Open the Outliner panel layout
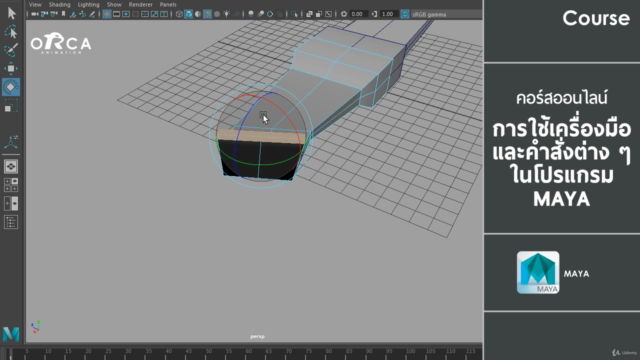This screenshot has height=360, width=640. pyautogui.click(x=11, y=222)
